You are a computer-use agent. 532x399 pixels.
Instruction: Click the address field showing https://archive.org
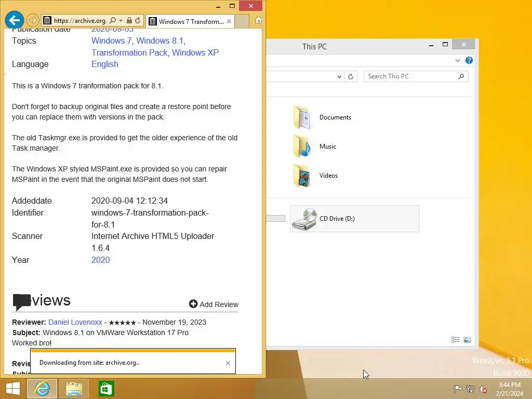80,21
